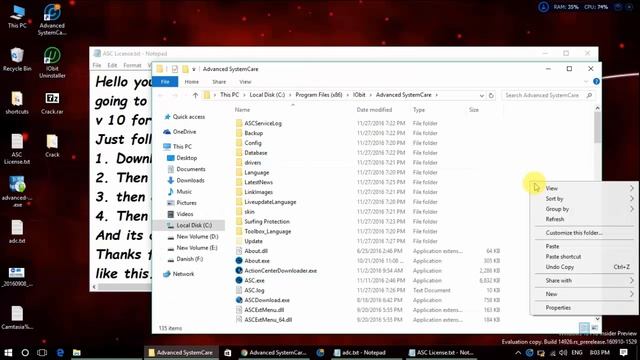Open Home ribbon tab
This screenshot has height=360, width=640.
point(191,82)
